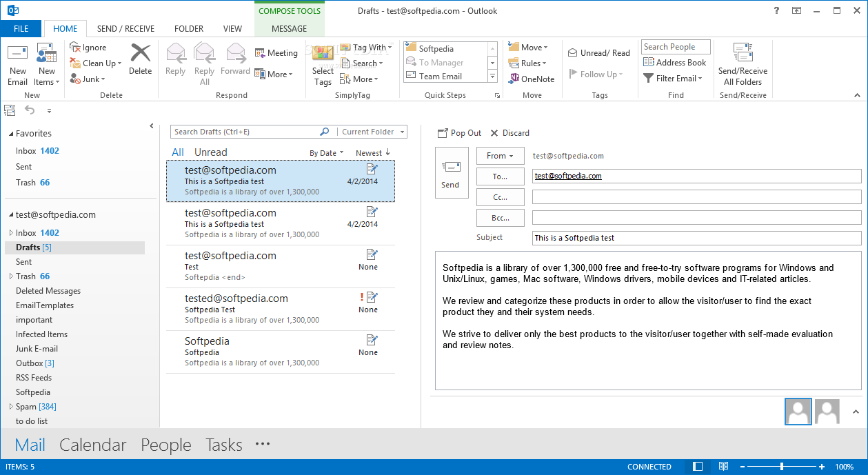The width and height of the screenshot is (868, 475).
Task: Choose the Team Email quick step
Action: pyautogui.click(x=441, y=77)
